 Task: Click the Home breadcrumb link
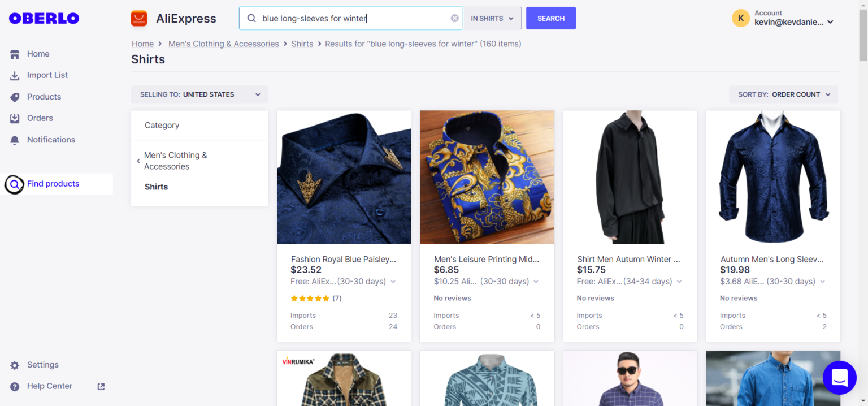(142, 44)
